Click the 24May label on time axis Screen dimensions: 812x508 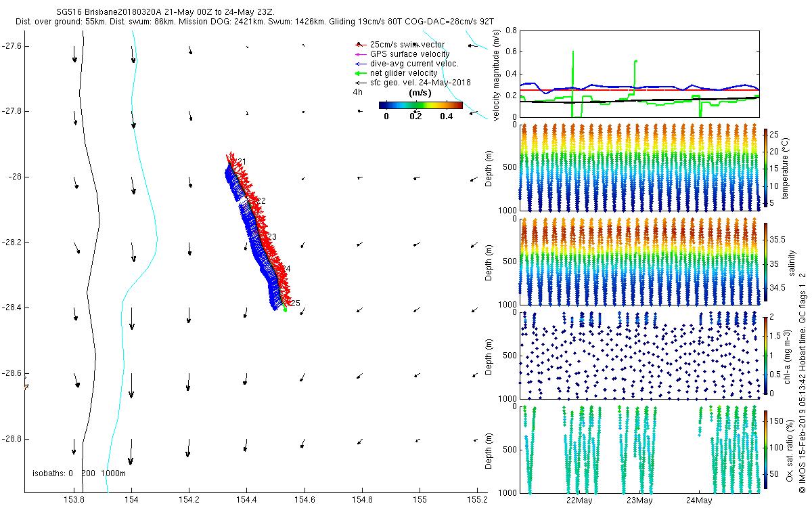pyautogui.click(x=698, y=501)
